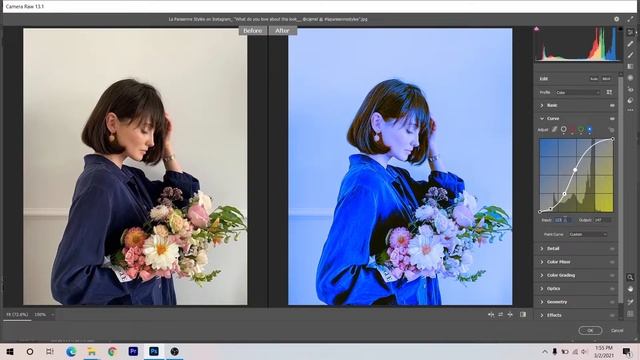Open File Explorer from taskbar

[x=92, y=351]
